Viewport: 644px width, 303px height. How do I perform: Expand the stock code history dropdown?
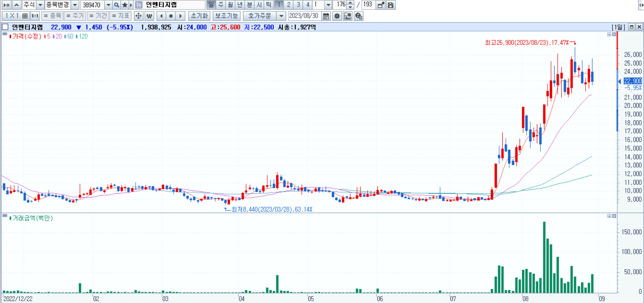point(108,5)
